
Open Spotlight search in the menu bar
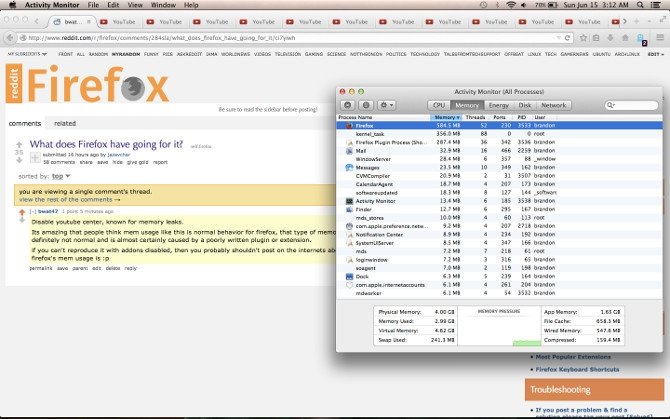(x=640, y=5)
